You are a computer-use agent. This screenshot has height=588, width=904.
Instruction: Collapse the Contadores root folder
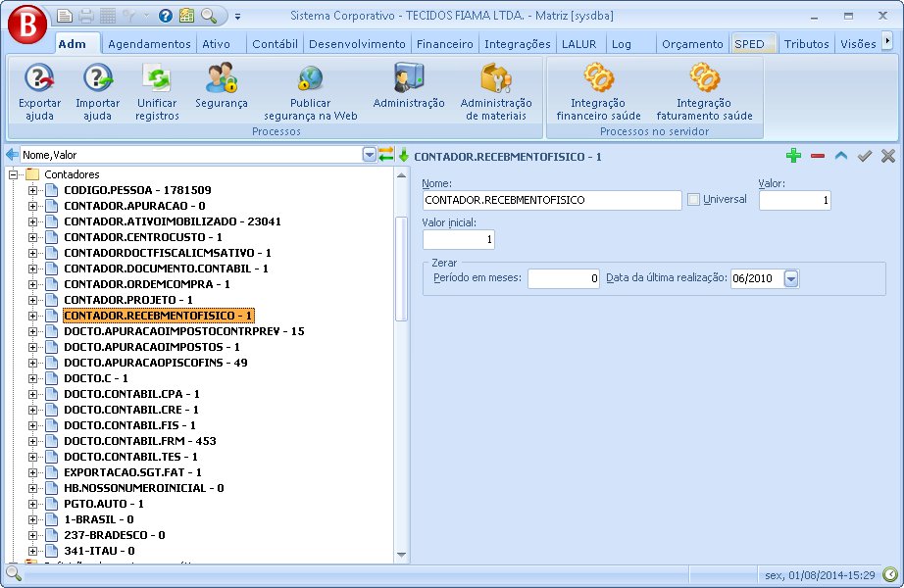14,174
